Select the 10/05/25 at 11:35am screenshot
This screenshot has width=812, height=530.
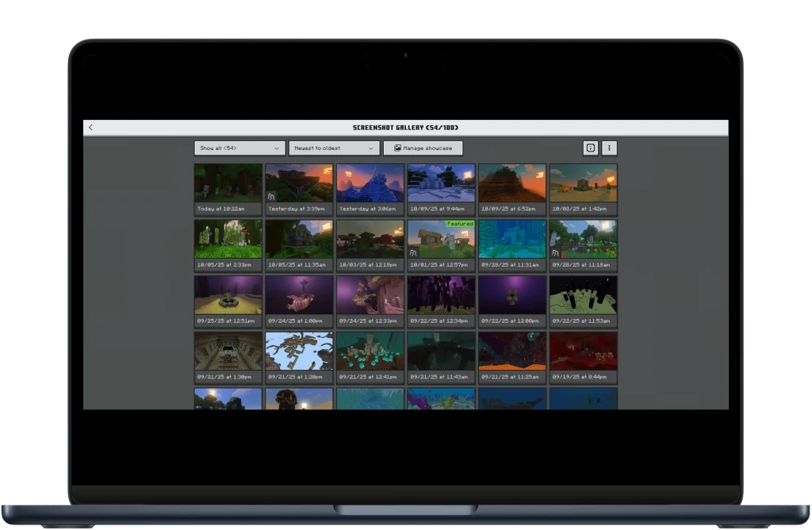(299, 245)
